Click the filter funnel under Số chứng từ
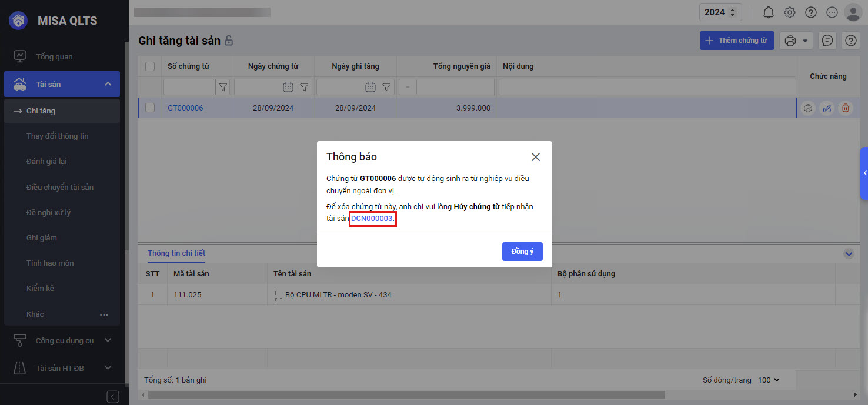 coord(223,87)
